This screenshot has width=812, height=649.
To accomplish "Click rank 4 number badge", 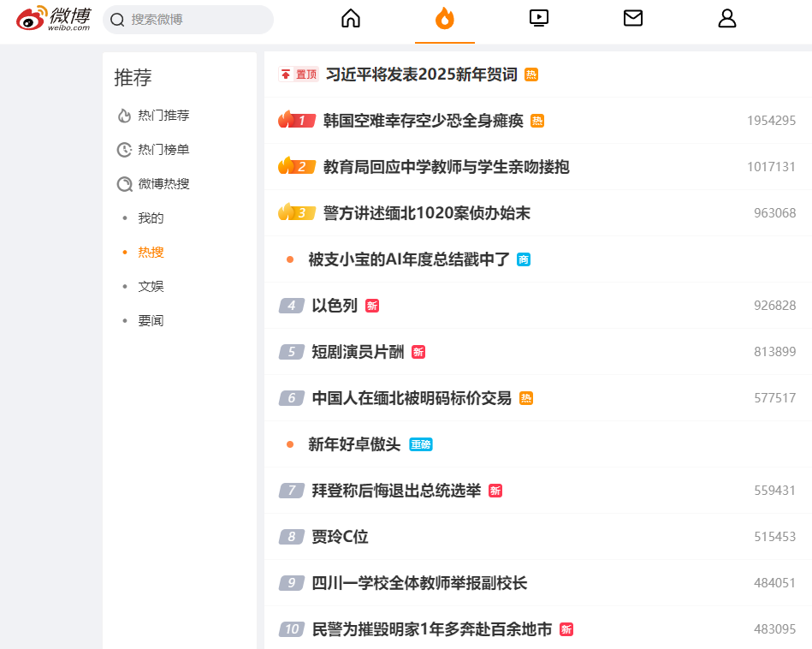I will [x=292, y=306].
